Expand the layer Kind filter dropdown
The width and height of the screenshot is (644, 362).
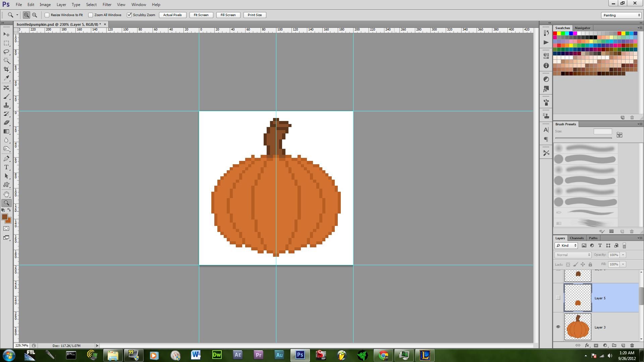point(566,246)
